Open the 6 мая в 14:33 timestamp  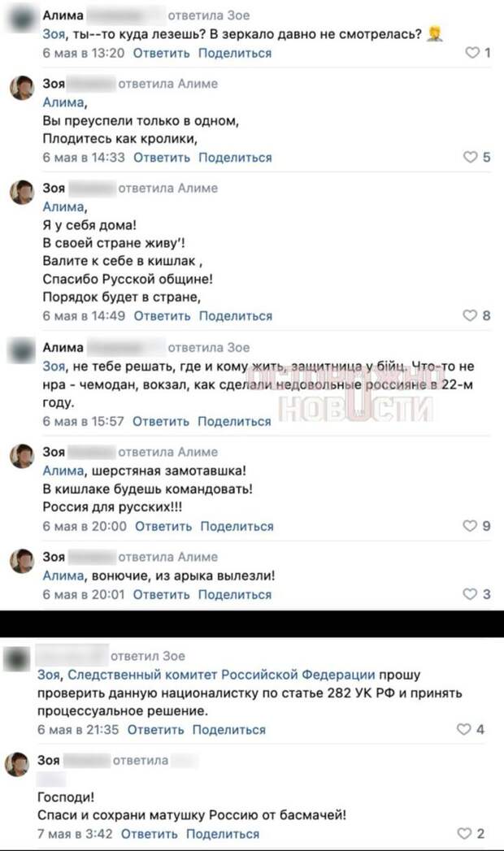pyautogui.click(x=84, y=158)
